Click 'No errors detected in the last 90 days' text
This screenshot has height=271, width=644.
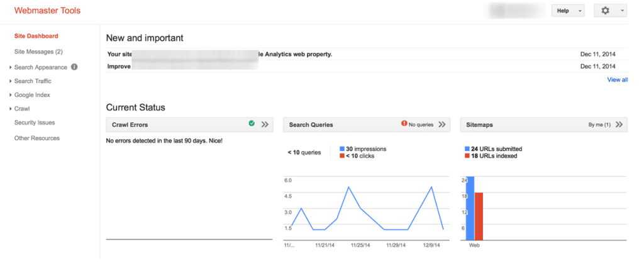click(x=164, y=141)
